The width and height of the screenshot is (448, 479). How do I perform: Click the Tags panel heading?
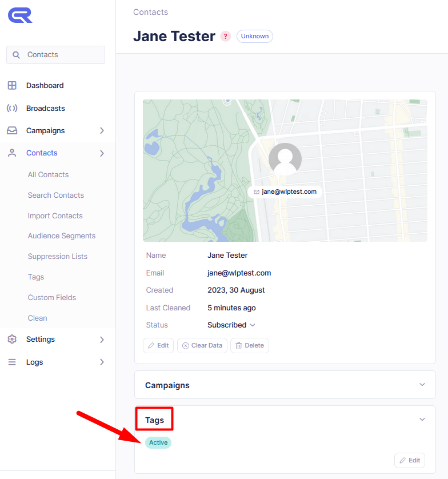pos(154,420)
